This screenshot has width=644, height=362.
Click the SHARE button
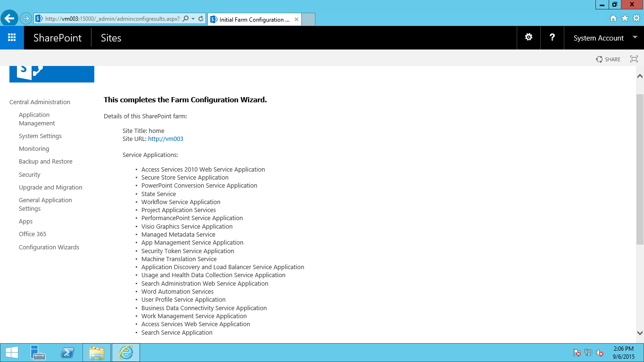tap(608, 59)
